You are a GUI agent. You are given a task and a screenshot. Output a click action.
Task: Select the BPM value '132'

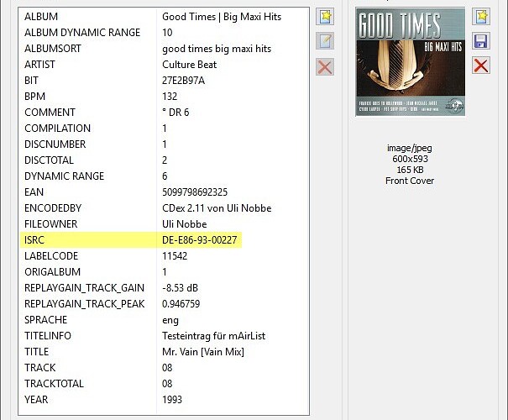[170, 97]
